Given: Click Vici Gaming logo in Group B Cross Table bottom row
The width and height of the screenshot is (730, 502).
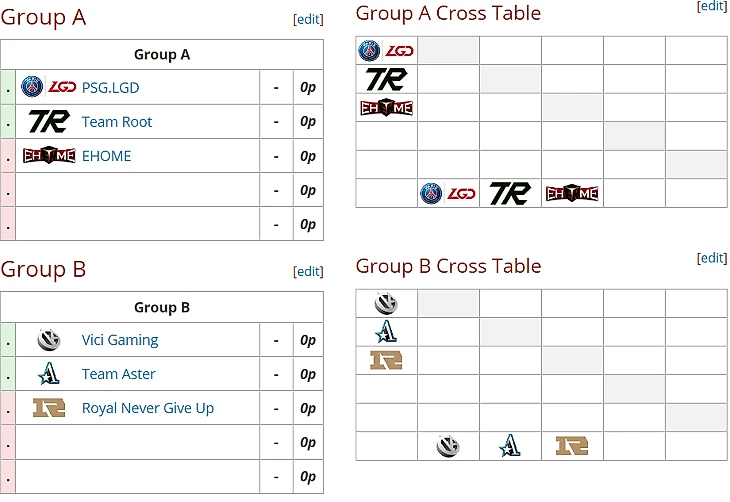Looking at the screenshot, I should tap(448, 446).
